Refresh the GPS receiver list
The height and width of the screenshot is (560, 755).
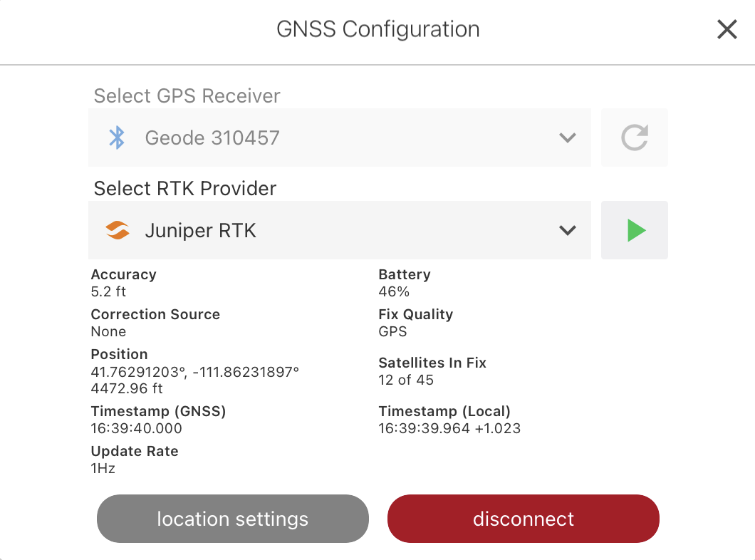(x=634, y=138)
